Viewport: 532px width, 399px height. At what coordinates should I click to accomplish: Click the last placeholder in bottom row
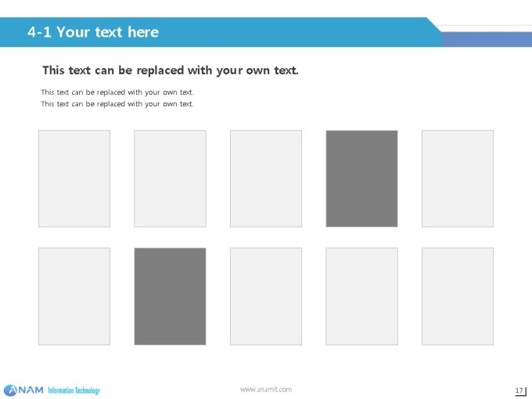point(458,297)
